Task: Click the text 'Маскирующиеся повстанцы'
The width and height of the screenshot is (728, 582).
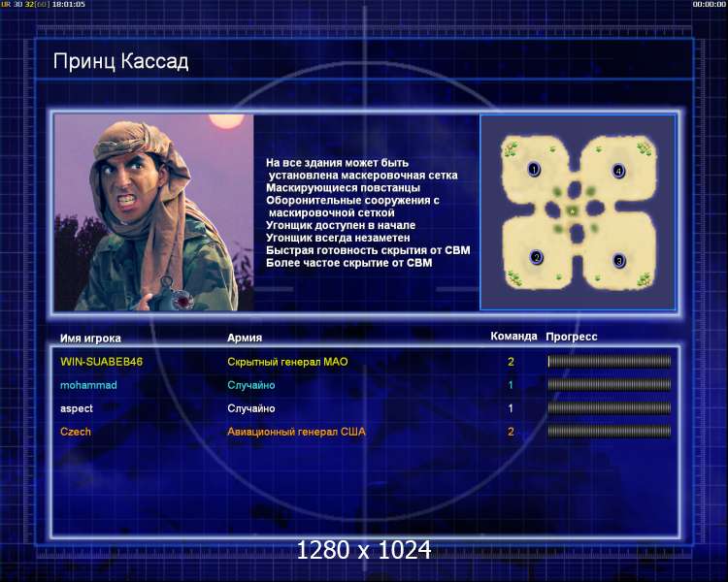Action: 343,188
